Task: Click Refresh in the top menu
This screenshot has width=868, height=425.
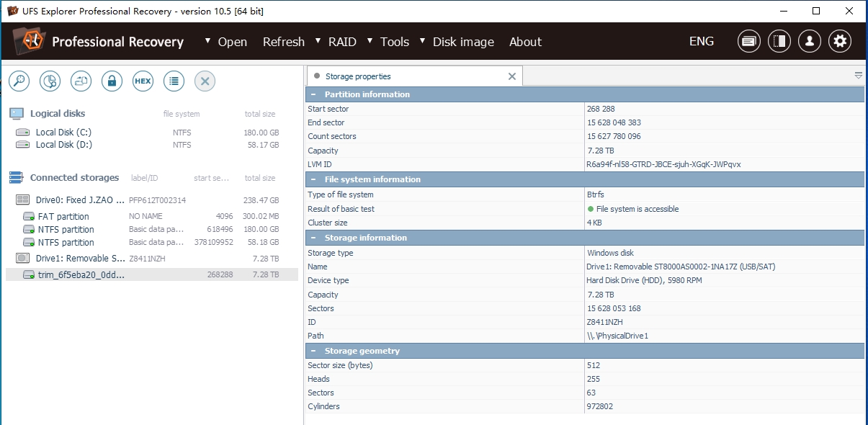Action: (x=284, y=42)
